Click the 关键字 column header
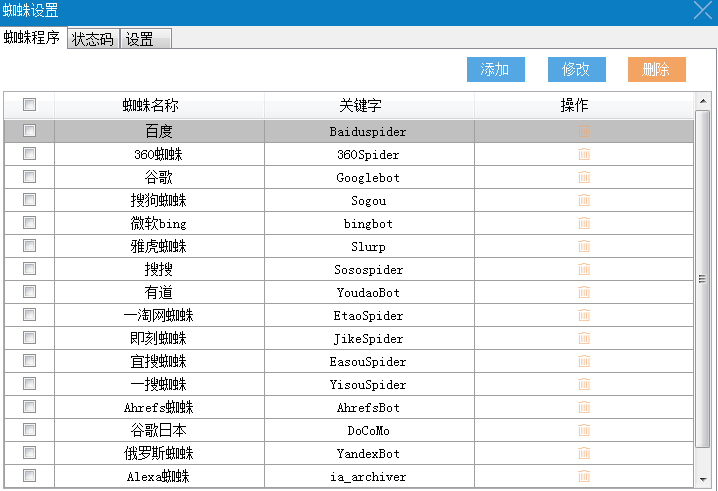718x491 pixels. [x=369, y=105]
